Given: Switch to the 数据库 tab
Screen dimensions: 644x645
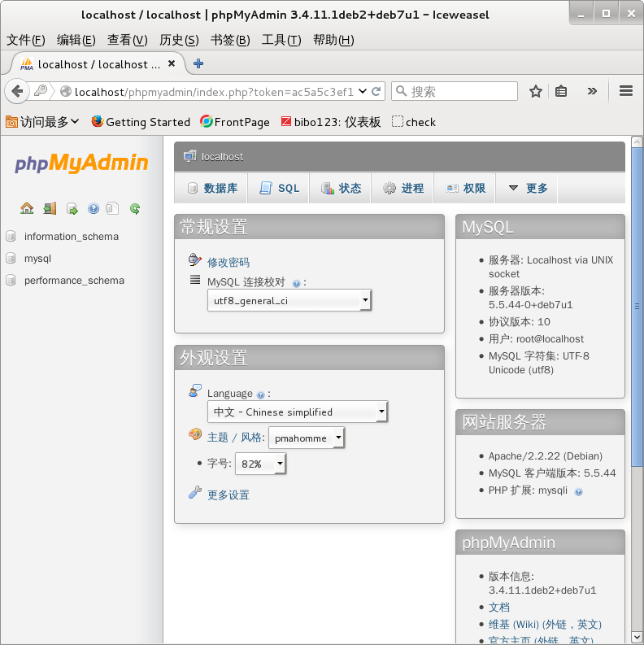Looking at the screenshot, I should point(211,188).
